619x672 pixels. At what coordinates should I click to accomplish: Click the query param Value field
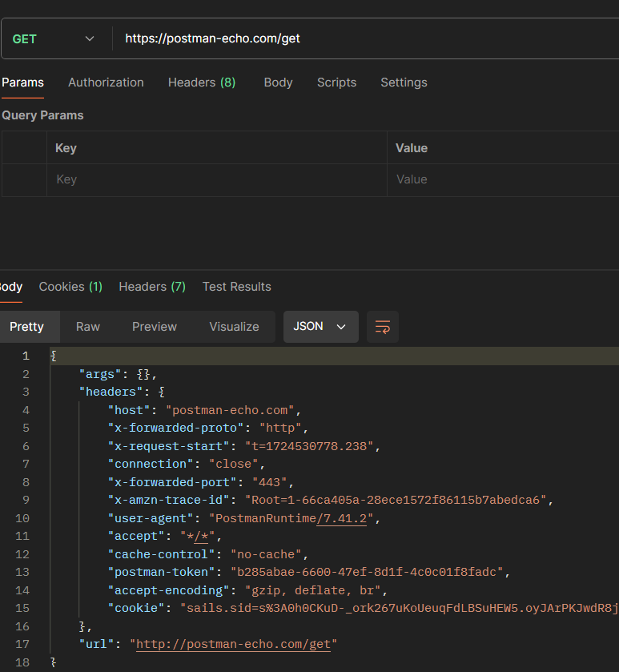[504, 179]
